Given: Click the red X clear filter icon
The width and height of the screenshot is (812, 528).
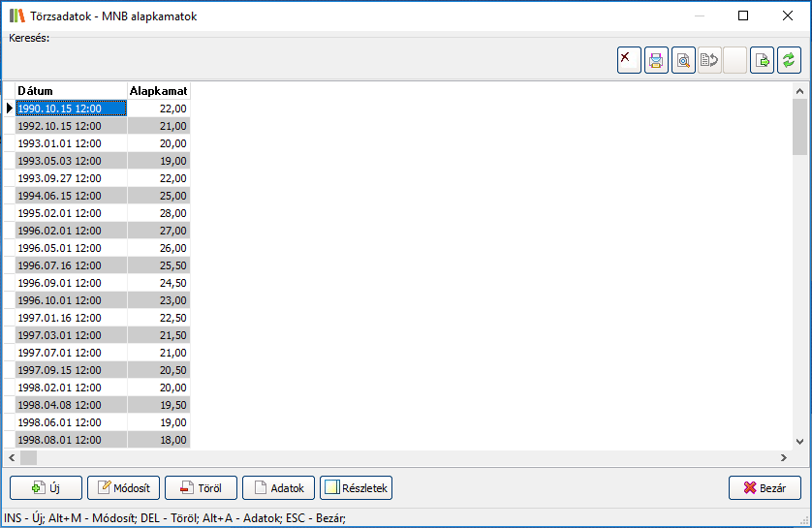Looking at the screenshot, I should coord(629,60).
